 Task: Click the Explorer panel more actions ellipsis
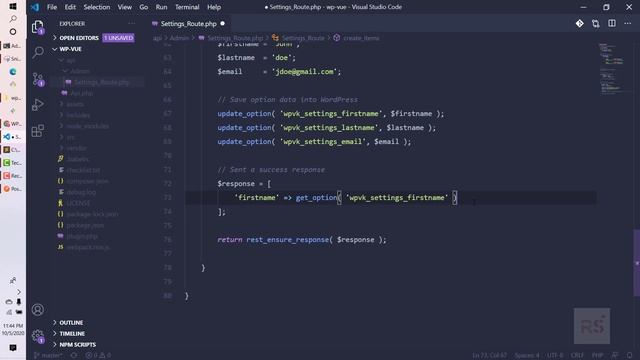click(x=131, y=24)
